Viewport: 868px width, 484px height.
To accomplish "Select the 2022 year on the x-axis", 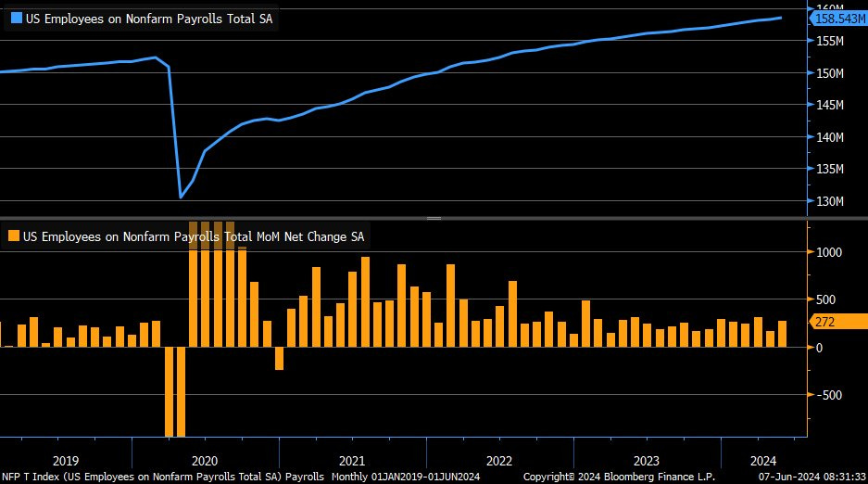I will 498,460.
